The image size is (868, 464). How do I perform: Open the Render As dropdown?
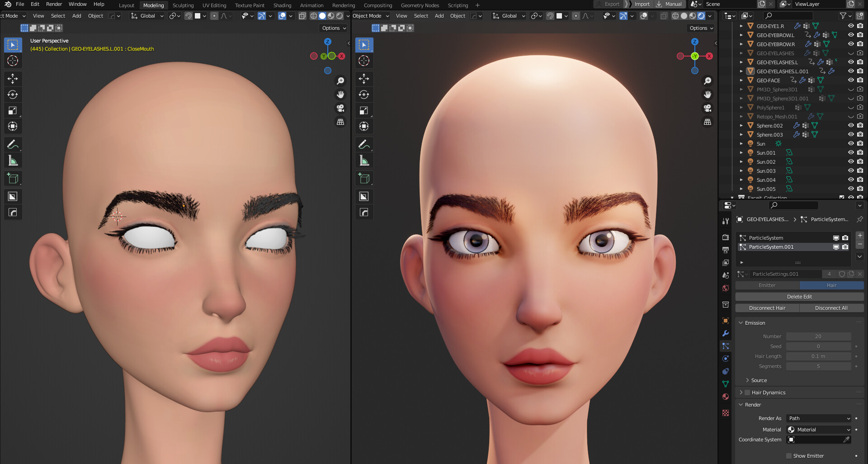pyautogui.click(x=818, y=418)
